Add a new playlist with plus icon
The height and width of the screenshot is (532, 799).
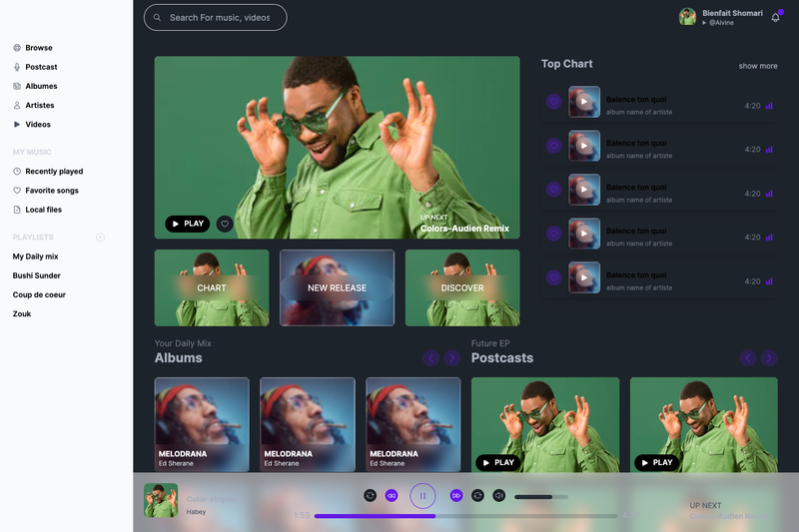[x=101, y=238]
